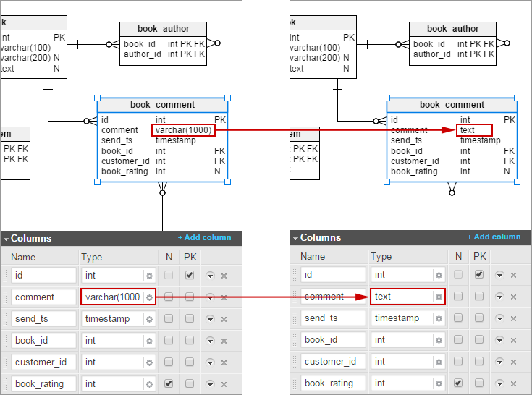The width and height of the screenshot is (532, 395).
Task: Open type settings gear for book_rating in left panel
Action: click(x=149, y=384)
